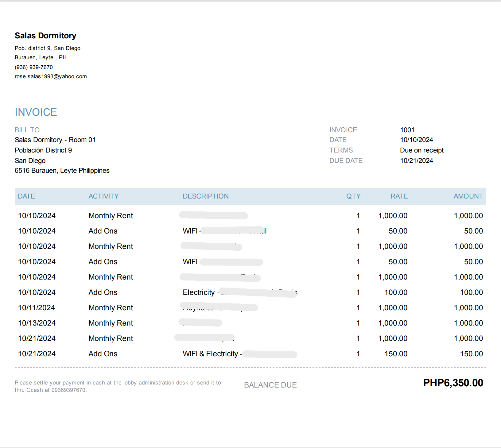Screen dimensions: 501x448
Task: Click "6516 Burauen, Leyte Philippines" address line
Action: pos(62,171)
